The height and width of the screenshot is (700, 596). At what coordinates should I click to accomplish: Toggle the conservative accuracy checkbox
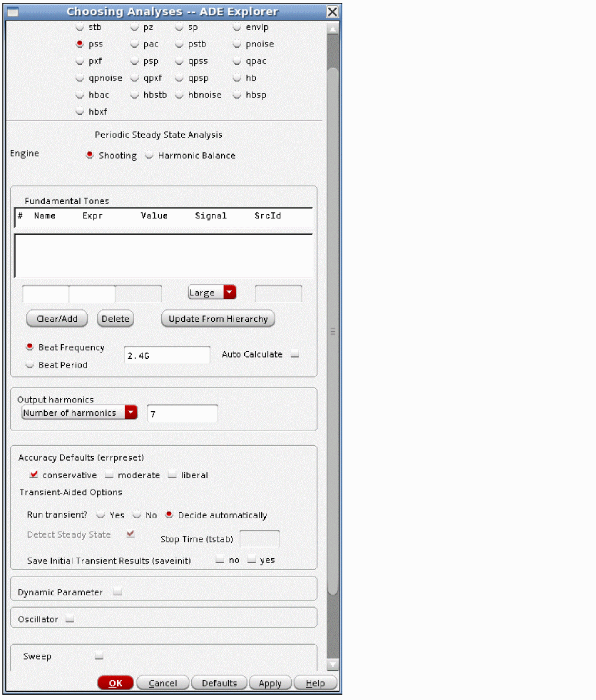click(34, 475)
